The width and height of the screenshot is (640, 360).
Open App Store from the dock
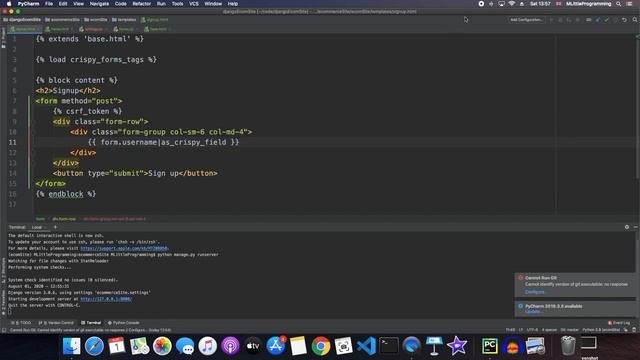click(x=276, y=346)
